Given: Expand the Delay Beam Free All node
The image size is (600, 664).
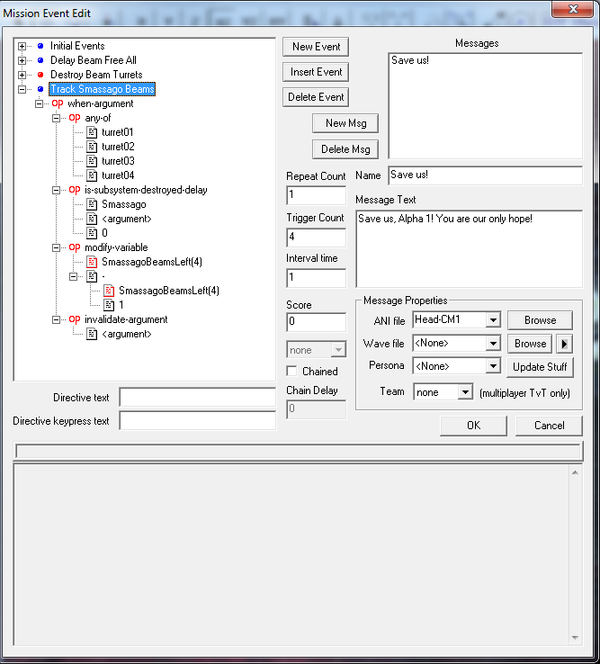Looking at the screenshot, I should coord(23,61).
